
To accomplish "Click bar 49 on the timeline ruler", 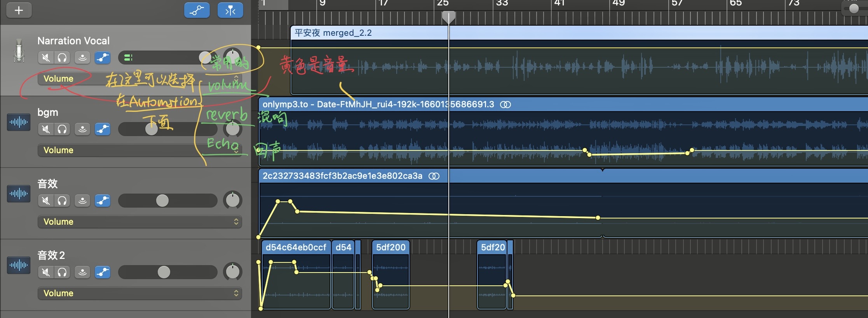I will click(618, 4).
